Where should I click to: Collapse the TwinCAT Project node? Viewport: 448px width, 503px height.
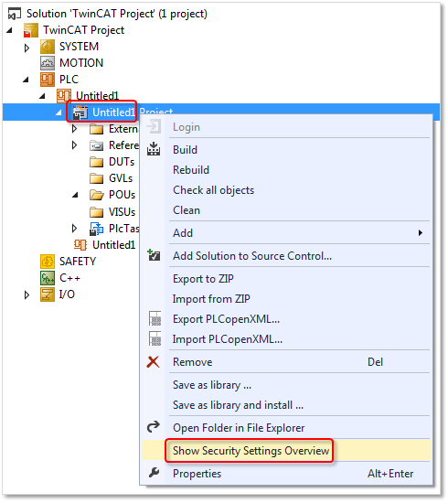tap(10, 30)
